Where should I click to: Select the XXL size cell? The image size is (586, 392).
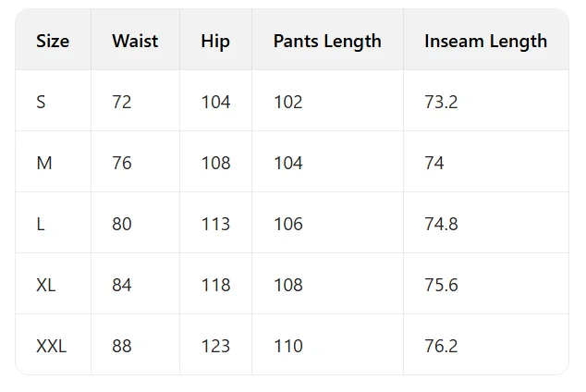[x=51, y=346]
